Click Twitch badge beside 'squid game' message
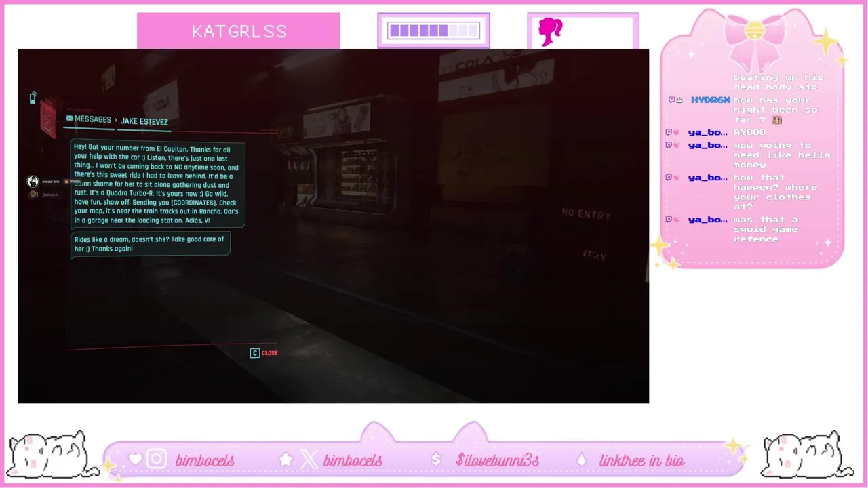The image size is (868, 488). pyautogui.click(x=669, y=220)
